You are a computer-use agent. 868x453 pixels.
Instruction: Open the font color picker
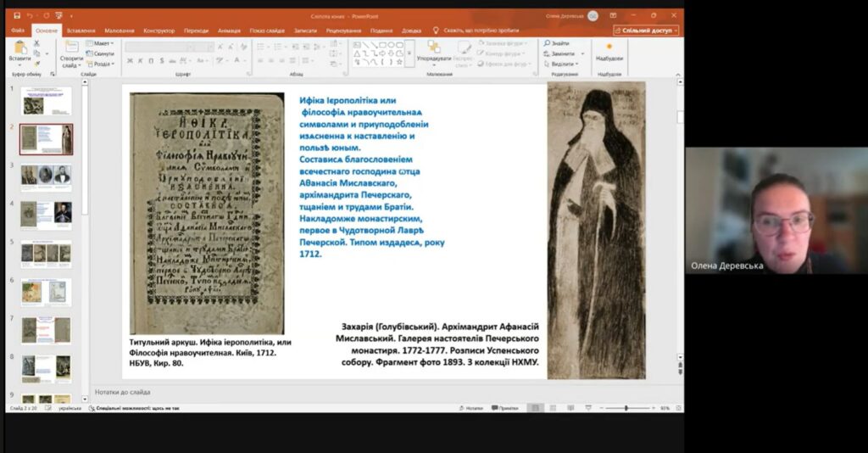coord(237,60)
